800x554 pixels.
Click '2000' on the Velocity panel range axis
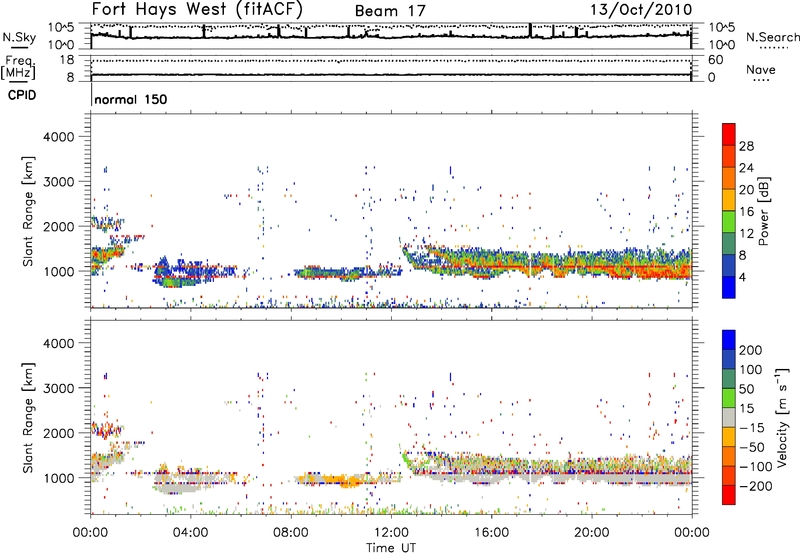pyautogui.click(x=59, y=433)
